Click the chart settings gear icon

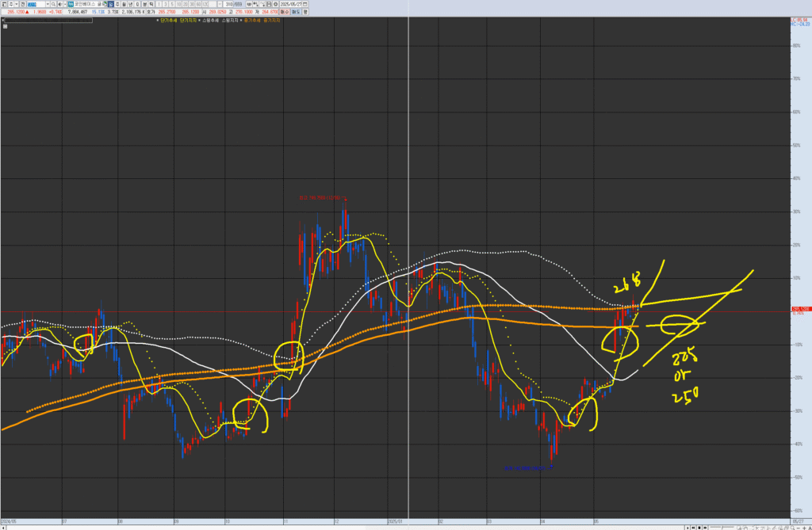pyautogui.click(x=275, y=4)
